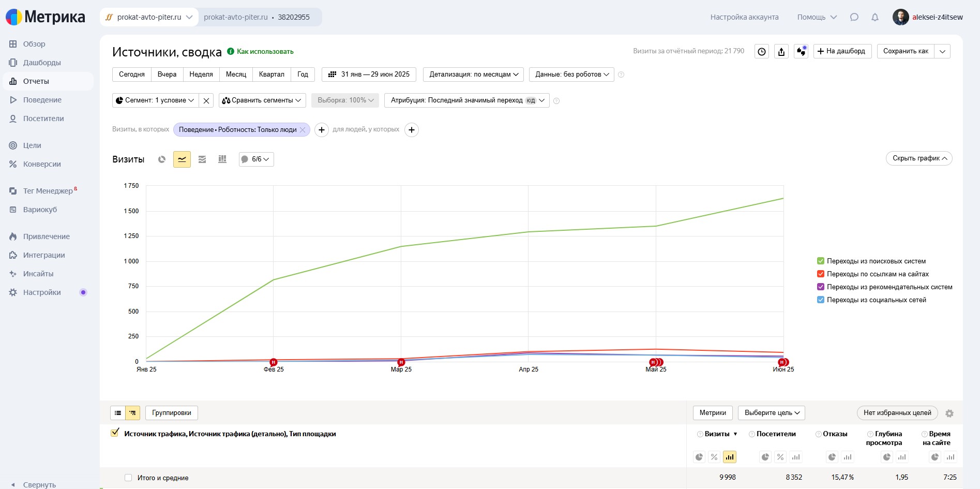Remove the 'Только люди' filter chip

pyautogui.click(x=303, y=130)
